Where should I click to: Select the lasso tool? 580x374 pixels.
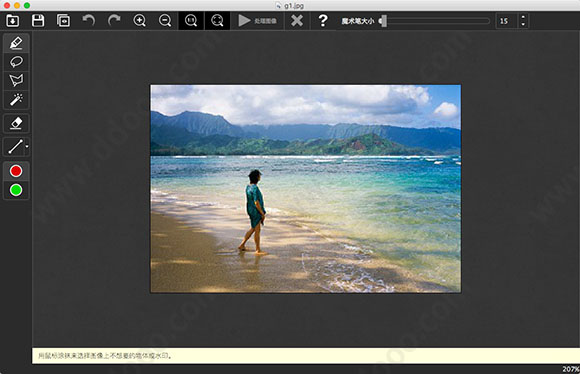(16, 62)
